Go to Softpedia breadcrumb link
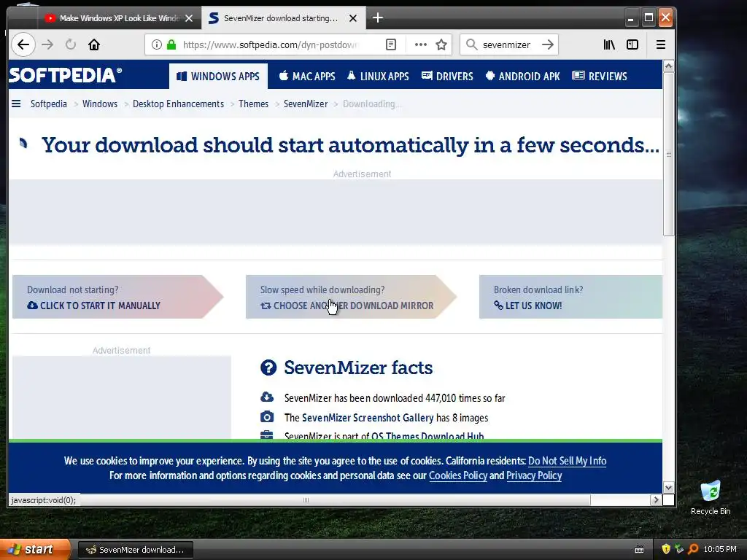 49,104
